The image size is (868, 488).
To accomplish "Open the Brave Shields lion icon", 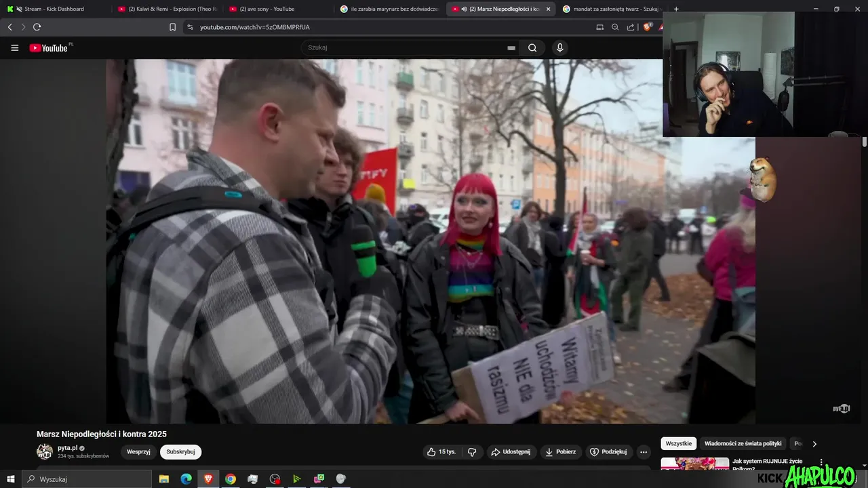I will (x=647, y=27).
